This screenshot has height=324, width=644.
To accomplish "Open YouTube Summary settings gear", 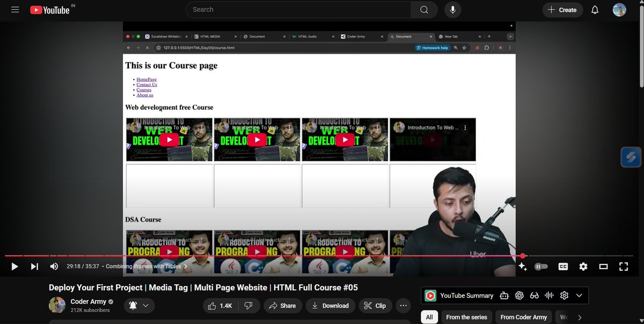I will tap(564, 296).
